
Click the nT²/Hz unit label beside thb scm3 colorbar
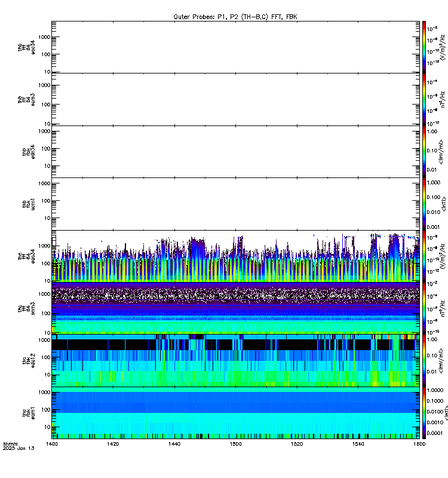[x=443, y=100]
